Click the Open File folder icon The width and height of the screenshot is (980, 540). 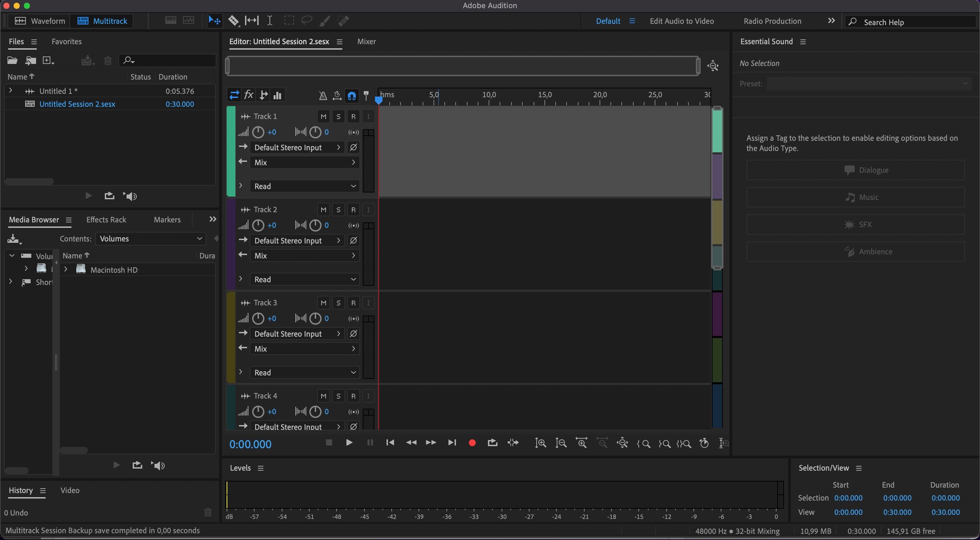pos(12,61)
